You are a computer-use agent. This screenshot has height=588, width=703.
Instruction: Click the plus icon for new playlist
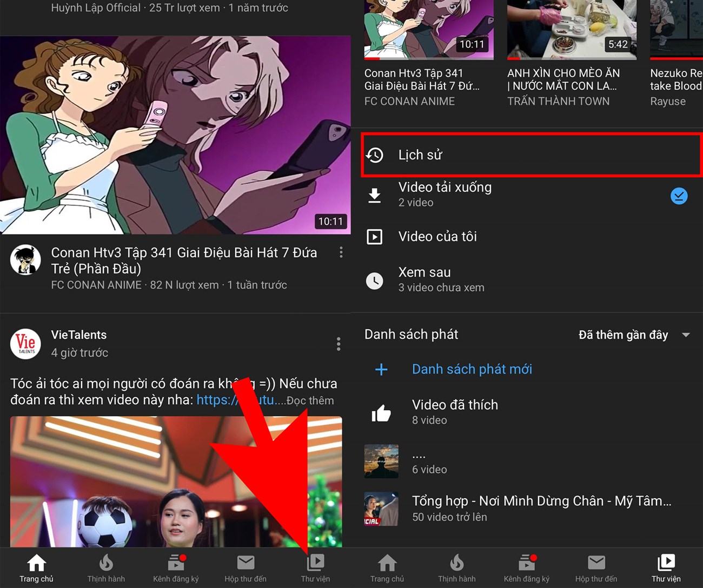381,369
